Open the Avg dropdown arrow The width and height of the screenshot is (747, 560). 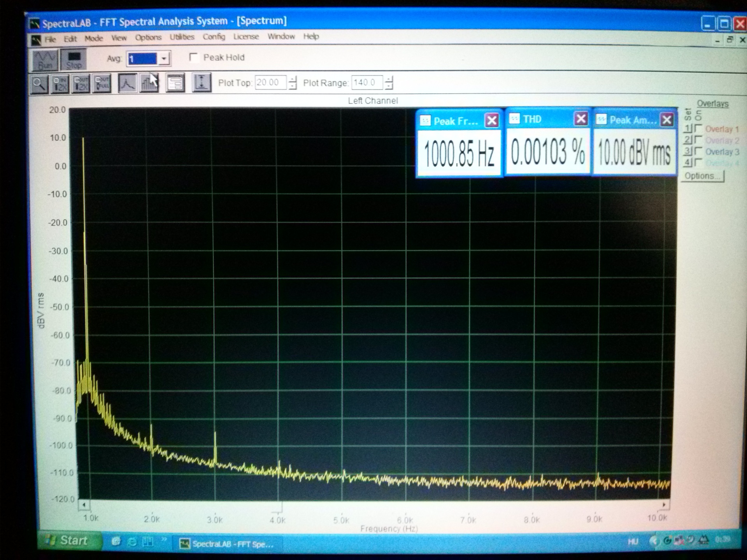pos(164,59)
